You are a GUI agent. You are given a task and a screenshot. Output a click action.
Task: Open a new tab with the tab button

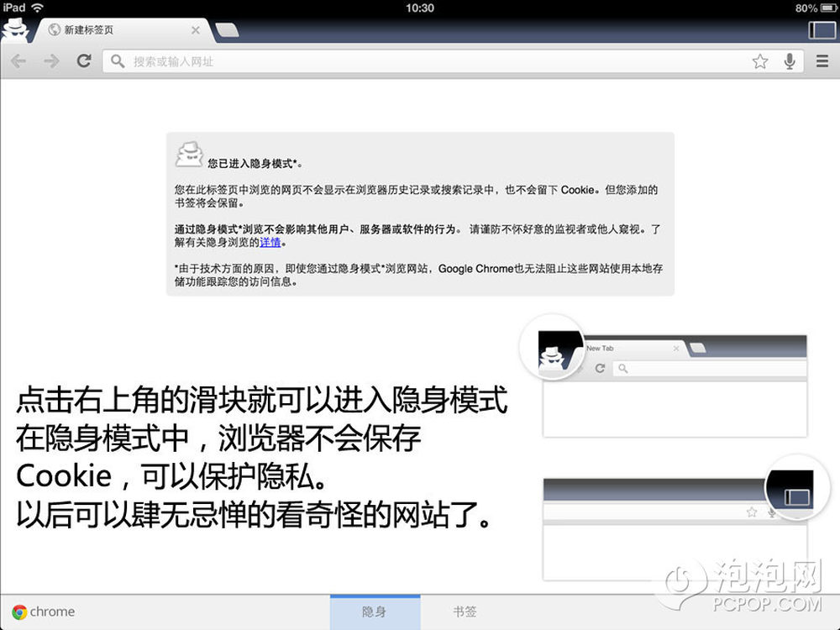click(x=228, y=30)
